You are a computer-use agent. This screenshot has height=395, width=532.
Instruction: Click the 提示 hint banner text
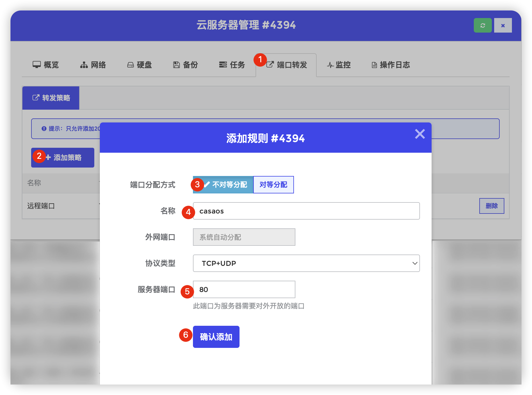pos(75,129)
